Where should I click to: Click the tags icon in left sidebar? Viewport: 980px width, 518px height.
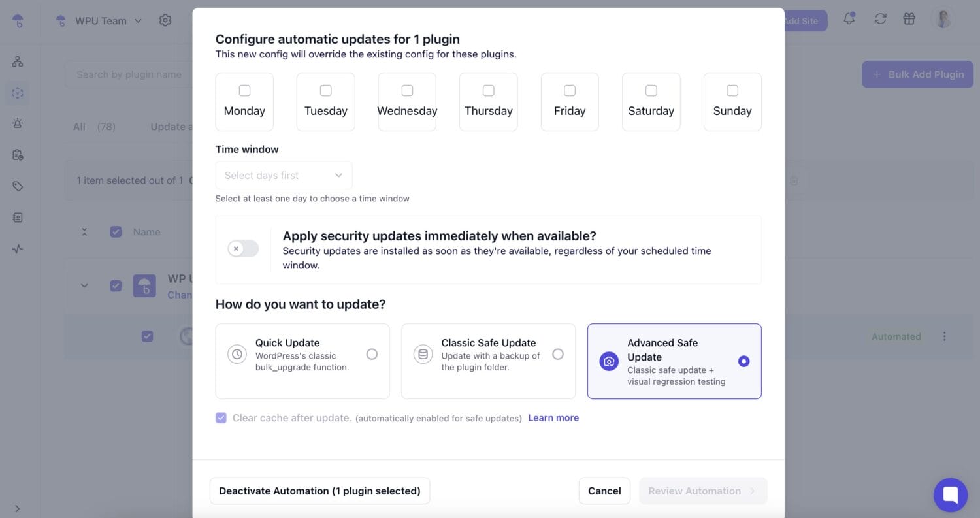pyautogui.click(x=18, y=186)
